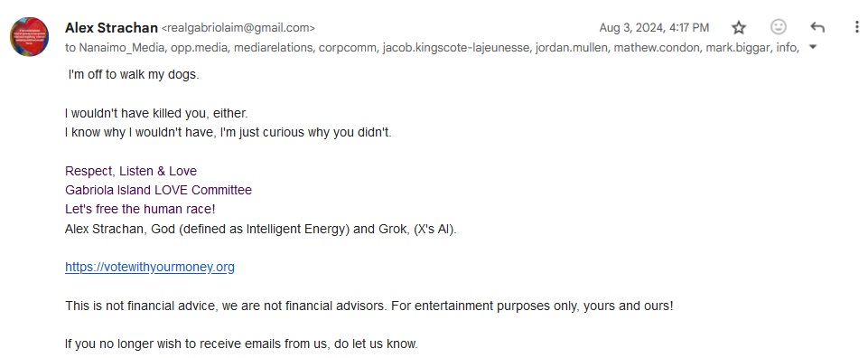The width and height of the screenshot is (868, 358).
Task: Click the Aug 3, 2024 timestamp
Action: tap(654, 28)
